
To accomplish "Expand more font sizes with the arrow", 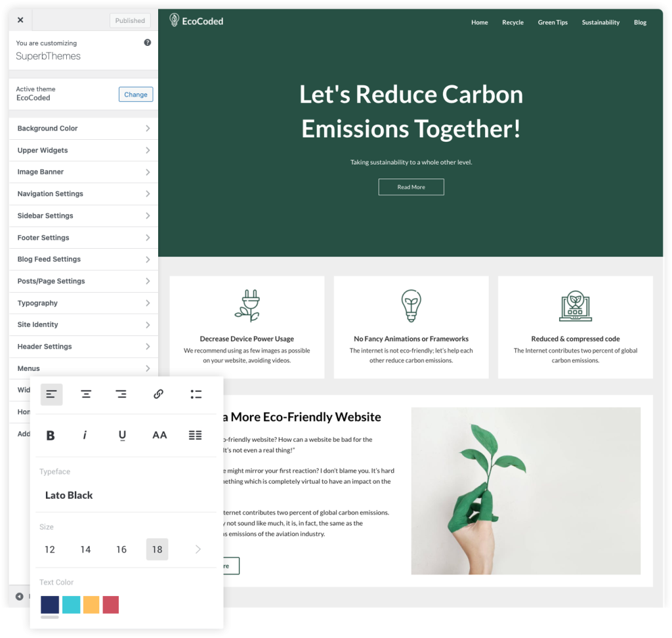I will coord(198,549).
